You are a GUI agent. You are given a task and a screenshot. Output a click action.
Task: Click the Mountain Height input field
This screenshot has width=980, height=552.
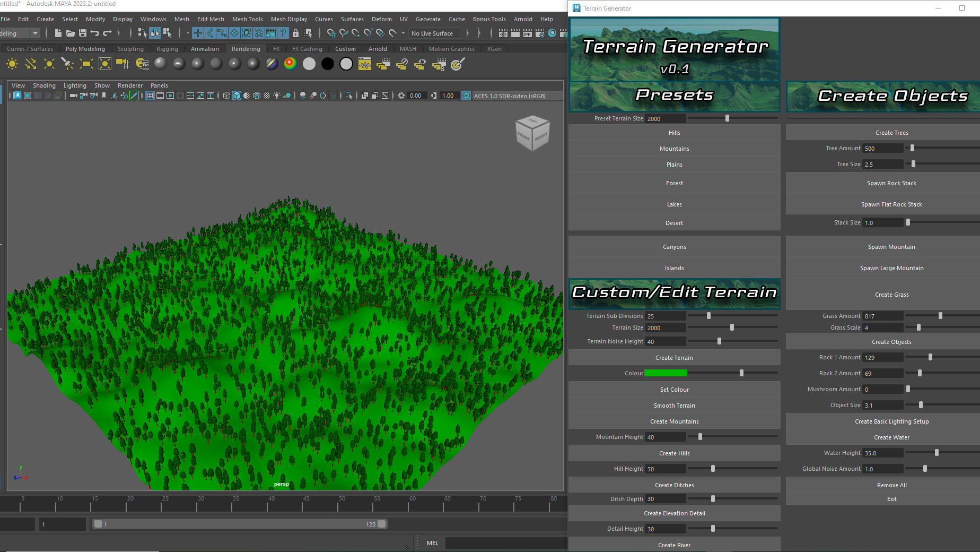coord(666,437)
